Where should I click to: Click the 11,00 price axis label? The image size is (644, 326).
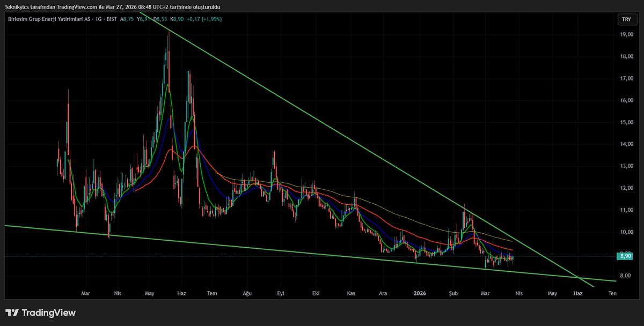[x=626, y=210]
